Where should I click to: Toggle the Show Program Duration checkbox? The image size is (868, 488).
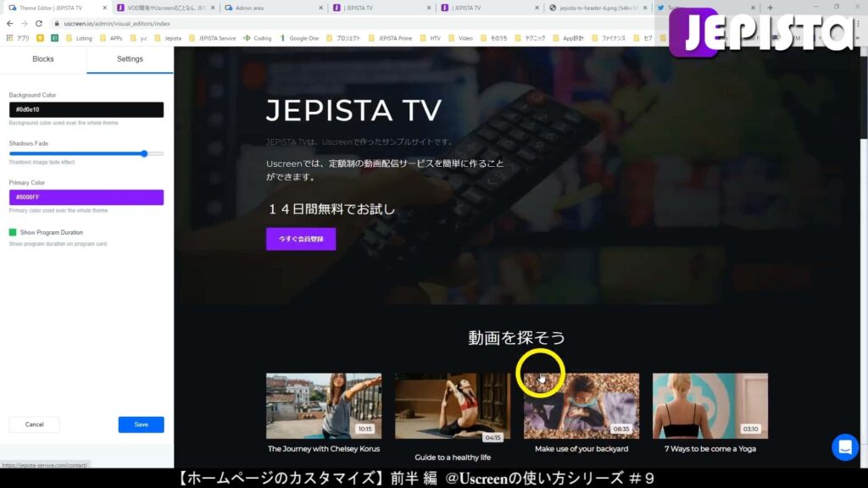click(x=13, y=232)
